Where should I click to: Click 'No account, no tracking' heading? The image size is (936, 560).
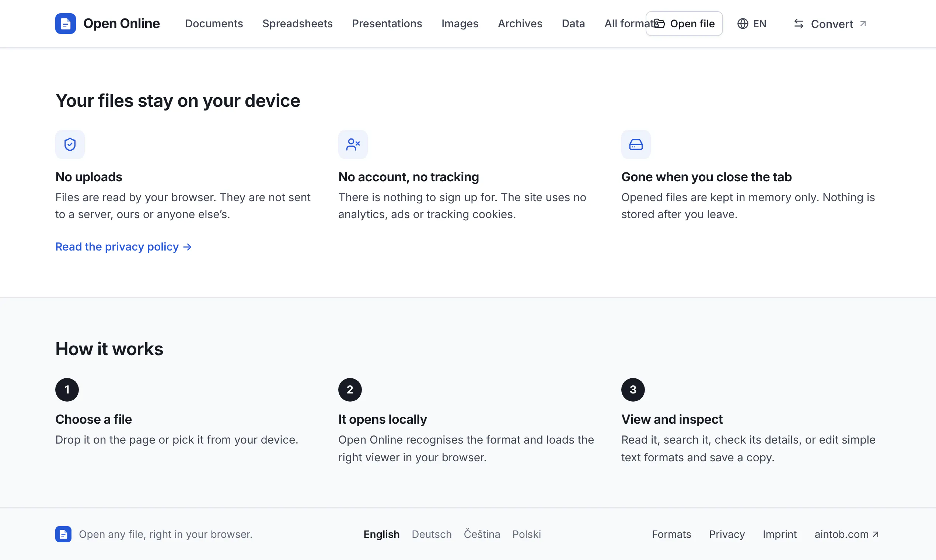[x=408, y=176]
